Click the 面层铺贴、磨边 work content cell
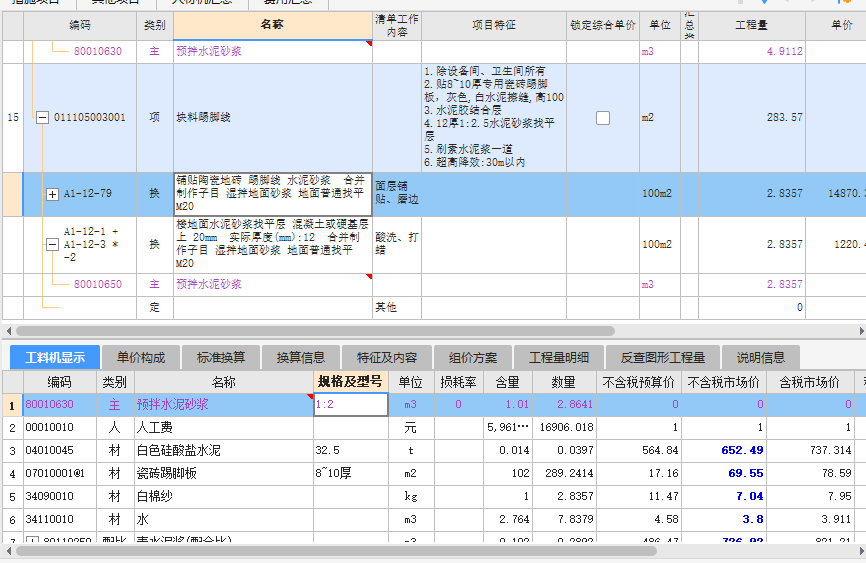 coord(397,194)
